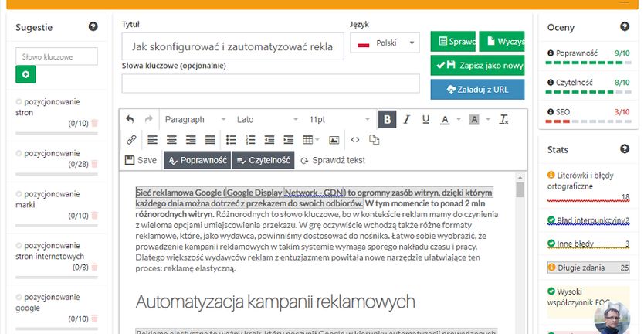
Task: Open the source code view icon
Action: coord(355,140)
